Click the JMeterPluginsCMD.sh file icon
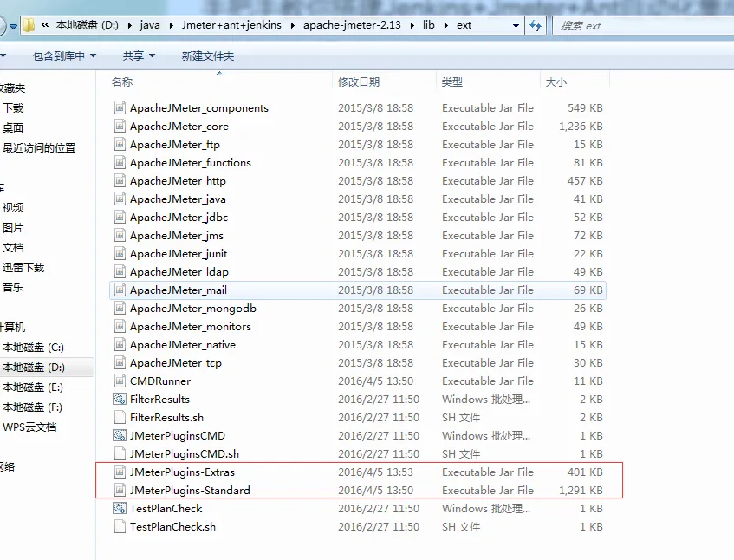The image size is (734, 560). point(120,453)
